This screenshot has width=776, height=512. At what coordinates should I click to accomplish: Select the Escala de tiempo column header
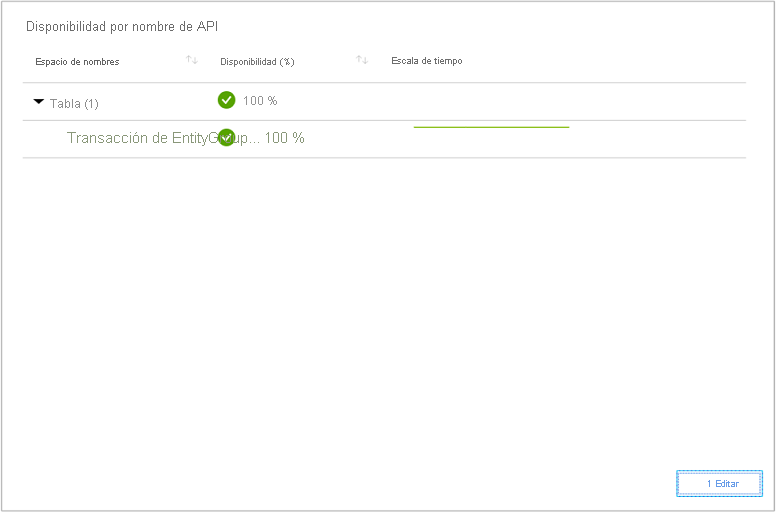[427, 61]
